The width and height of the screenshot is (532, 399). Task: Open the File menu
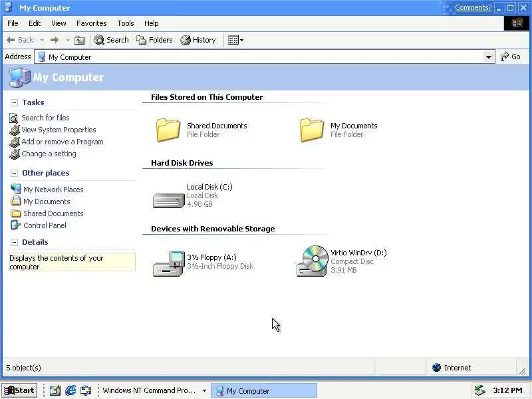[x=13, y=23]
